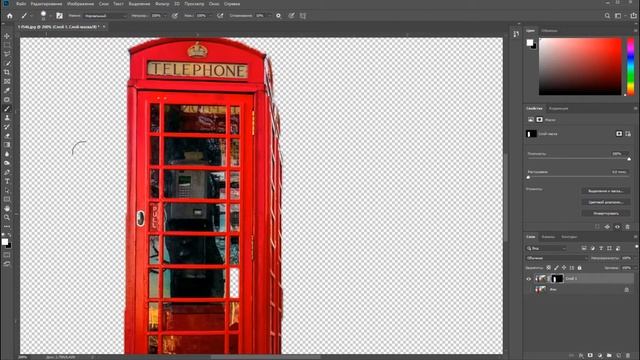
Task: Select the Hand tool
Action: [x=7, y=208]
